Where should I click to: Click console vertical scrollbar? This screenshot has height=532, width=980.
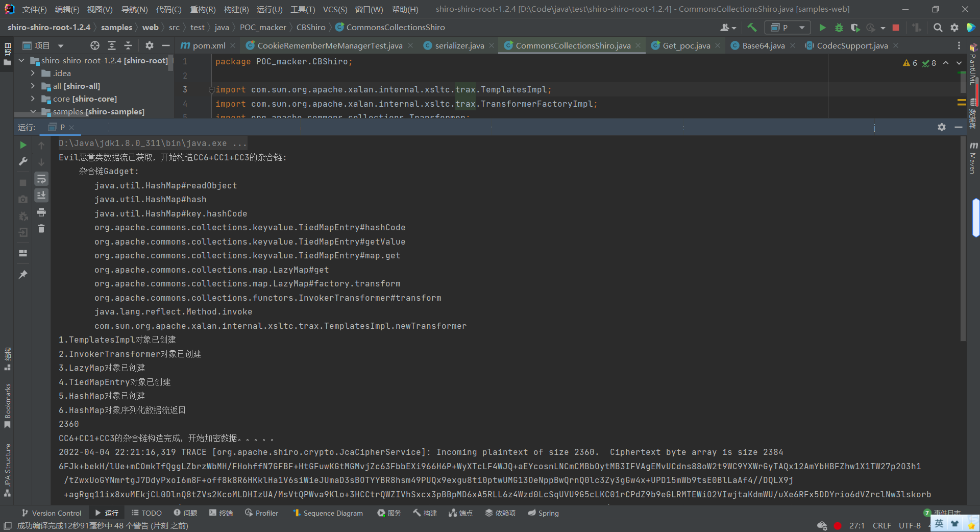[x=963, y=238]
